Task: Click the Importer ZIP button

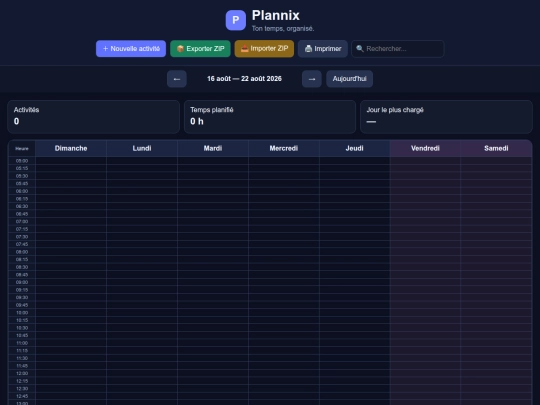Action: point(264,49)
